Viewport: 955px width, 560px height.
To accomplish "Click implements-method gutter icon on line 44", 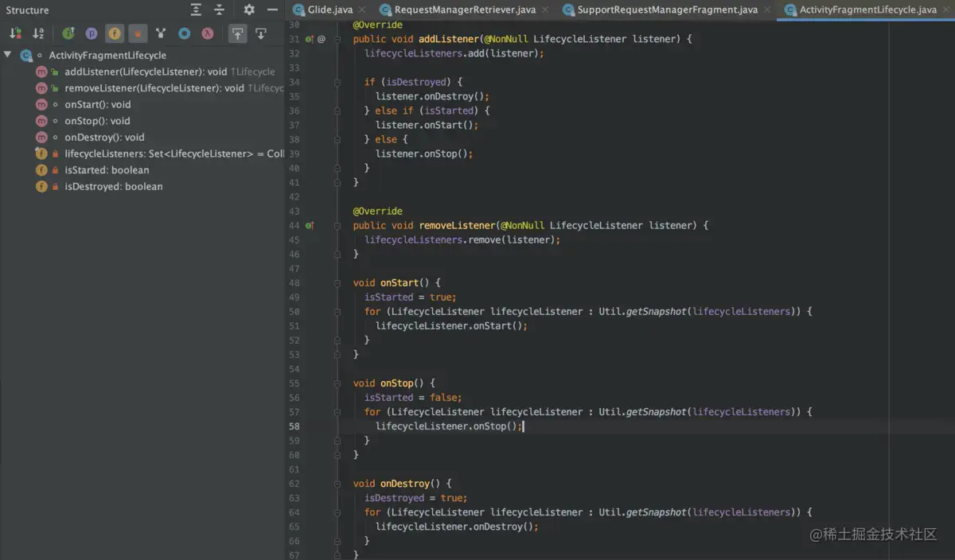I will [x=310, y=225].
